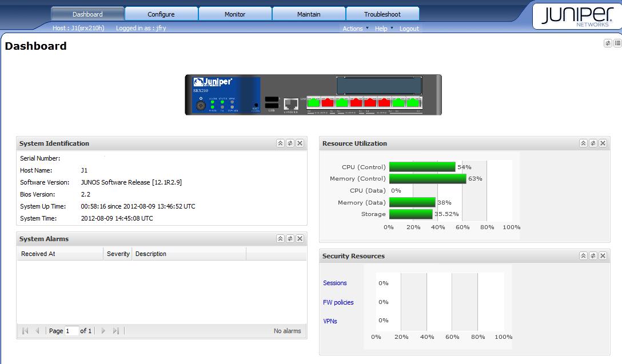Refresh the System Alarms panel
The width and height of the screenshot is (622, 364).
[290, 238]
